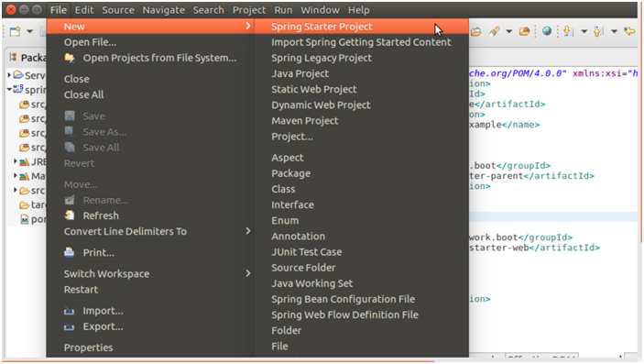644x364 pixels.
Task: Click the Previous Annotation arrow icon
Action: (x=598, y=31)
